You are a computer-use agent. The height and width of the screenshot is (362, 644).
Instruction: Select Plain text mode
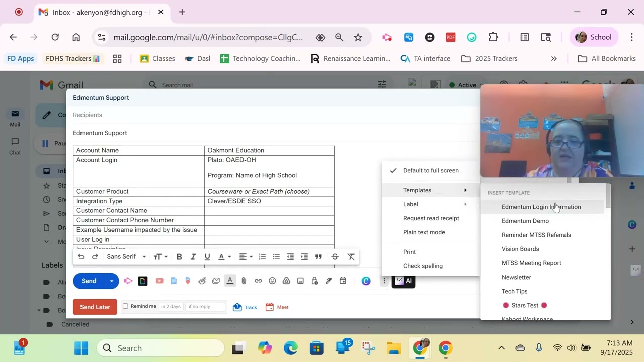431,232
